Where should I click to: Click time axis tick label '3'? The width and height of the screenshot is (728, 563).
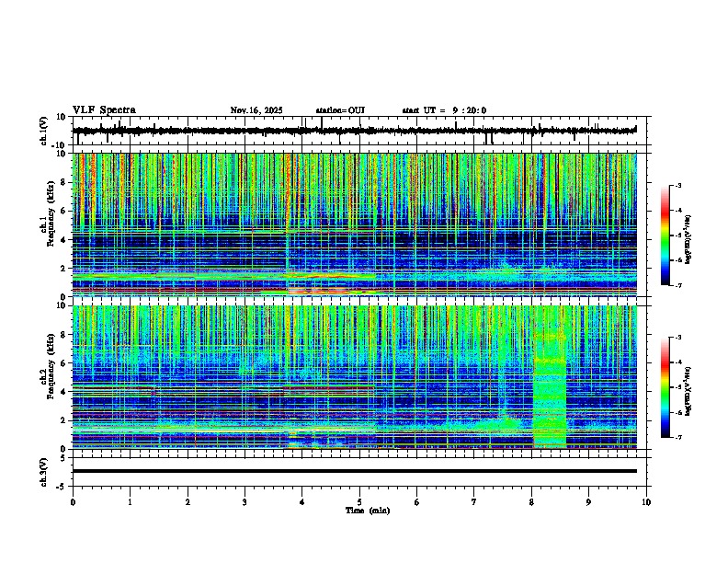pos(245,502)
